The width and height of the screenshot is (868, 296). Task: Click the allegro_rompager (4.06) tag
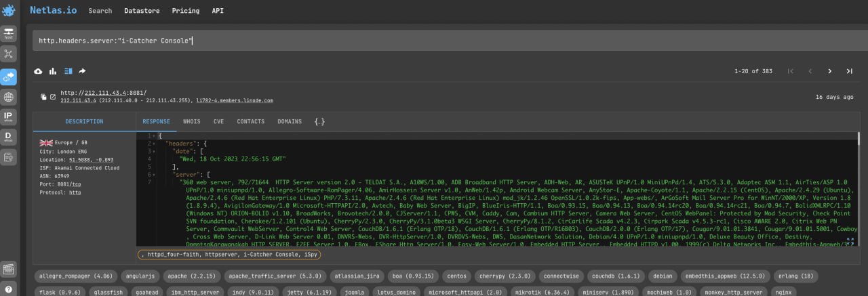(x=76, y=276)
